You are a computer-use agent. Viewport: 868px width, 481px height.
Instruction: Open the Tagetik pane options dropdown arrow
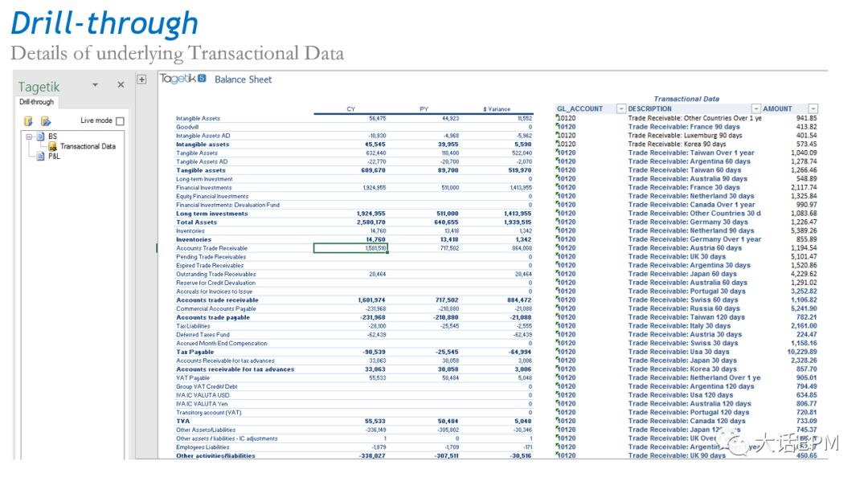[x=95, y=85]
